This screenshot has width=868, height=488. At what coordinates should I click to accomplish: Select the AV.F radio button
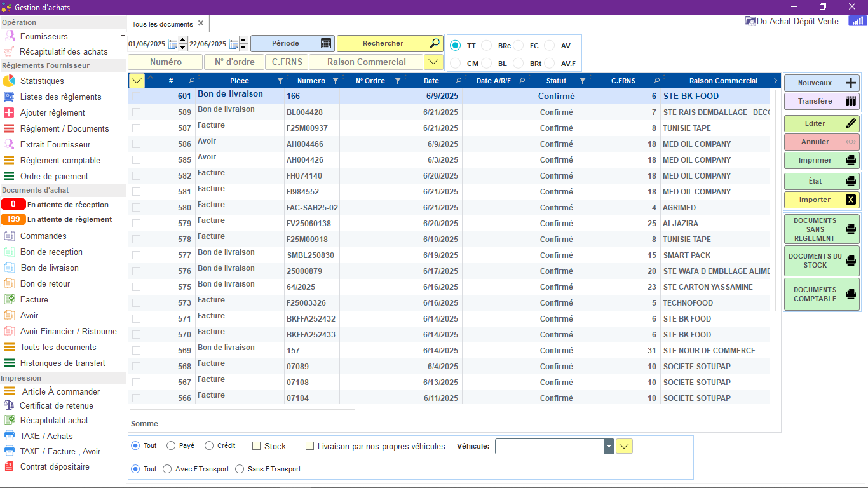(550, 64)
